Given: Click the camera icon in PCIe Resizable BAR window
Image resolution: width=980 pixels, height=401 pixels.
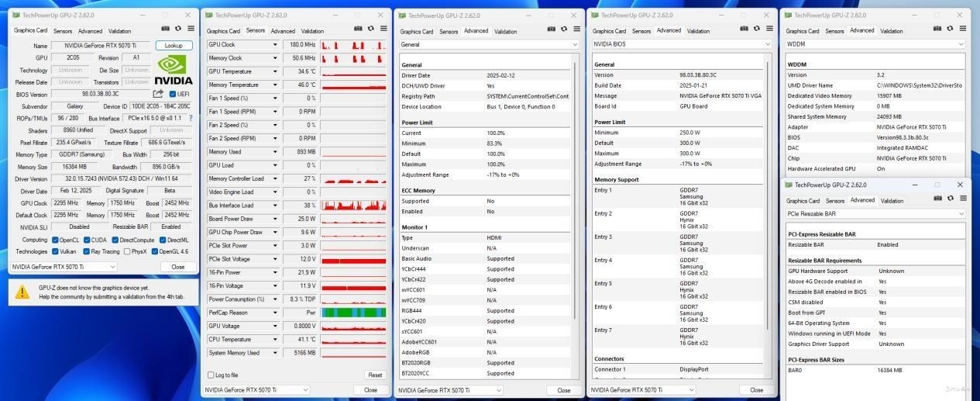Looking at the screenshot, I should (937, 199).
